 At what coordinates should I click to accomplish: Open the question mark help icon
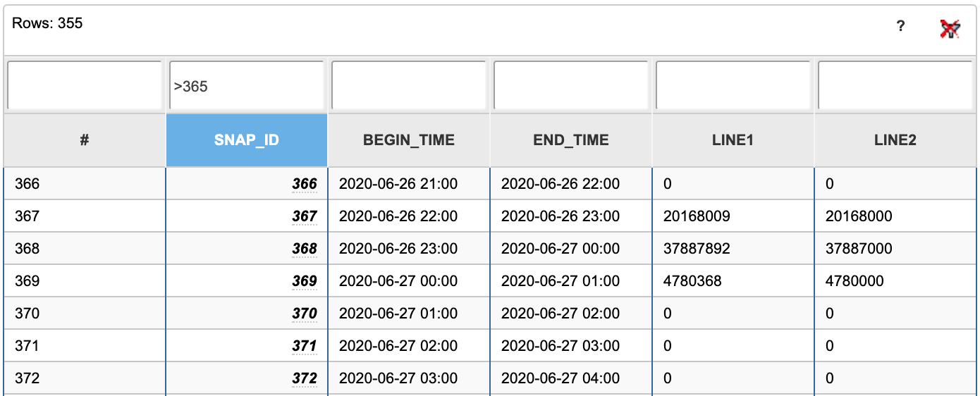pyautogui.click(x=901, y=27)
